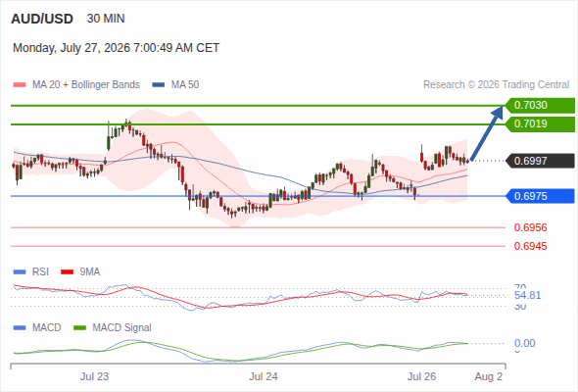Click the blue 0.6975 pivot price tag

click(x=540, y=196)
